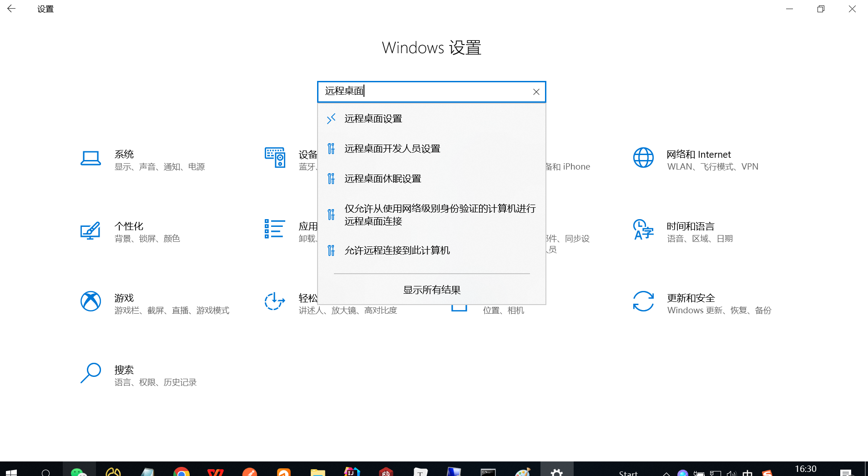Click the Settings gear taskbar icon
This screenshot has height=476, width=868.
tap(557, 471)
